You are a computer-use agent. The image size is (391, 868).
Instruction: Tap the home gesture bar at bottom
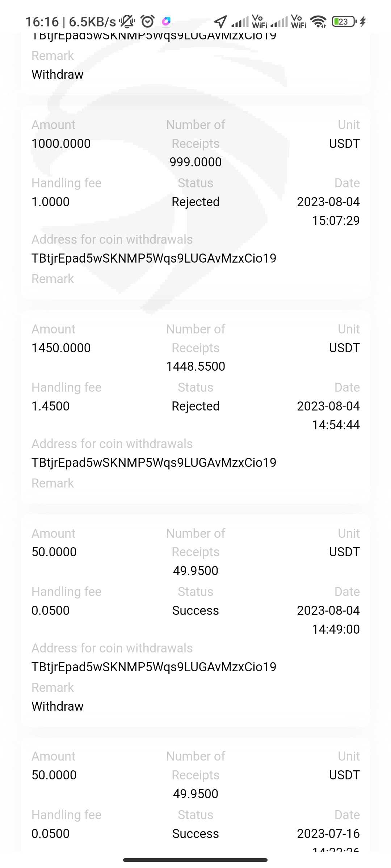click(195, 860)
